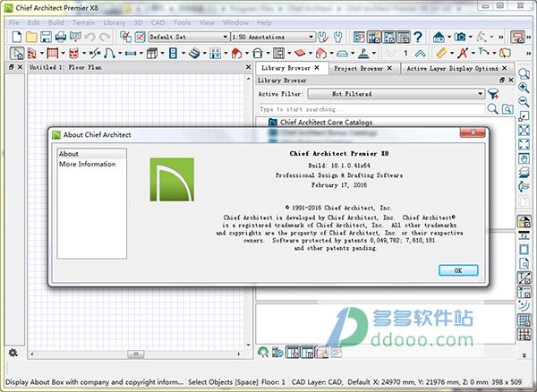Save the plan with the floppy disk icon
Screen dimensions: 537x392
point(46,37)
